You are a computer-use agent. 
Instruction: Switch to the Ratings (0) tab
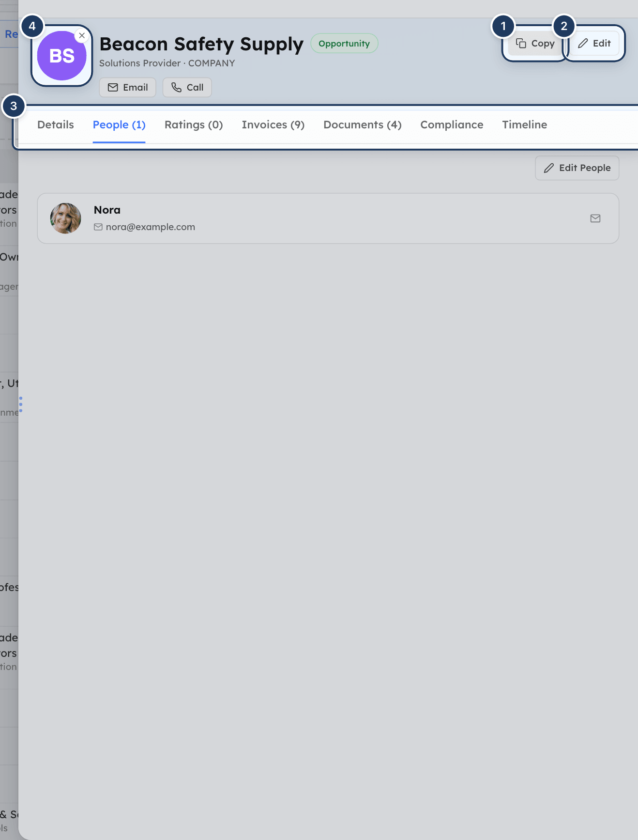pos(194,125)
